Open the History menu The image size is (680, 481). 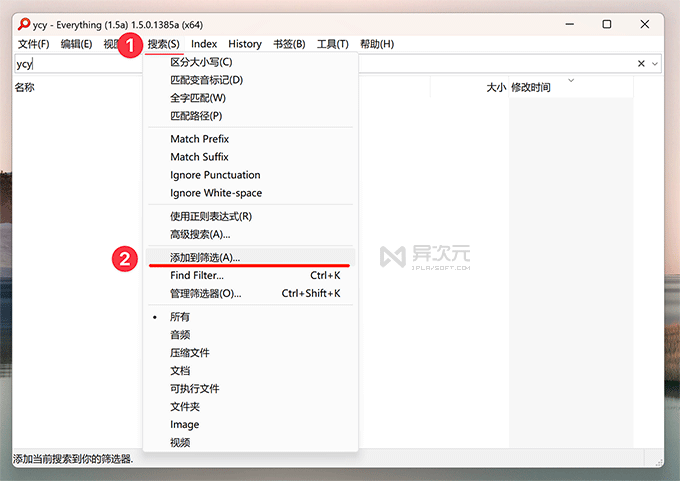coord(244,44)
